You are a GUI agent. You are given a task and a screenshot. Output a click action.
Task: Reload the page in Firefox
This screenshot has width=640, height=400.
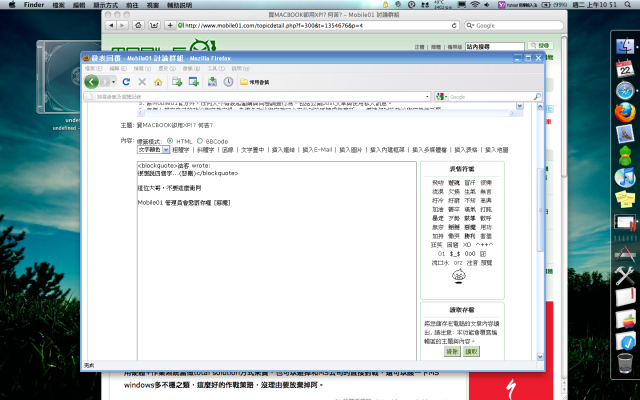[126, 82]
